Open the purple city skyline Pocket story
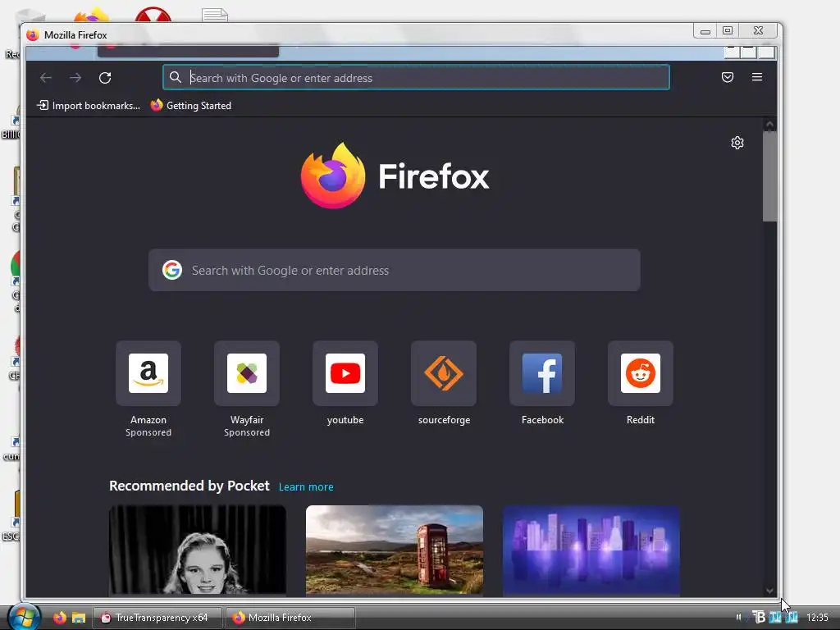 [591, 550]
